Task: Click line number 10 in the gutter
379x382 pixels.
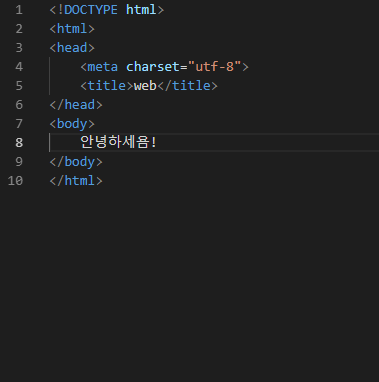Action: (15, 181)
